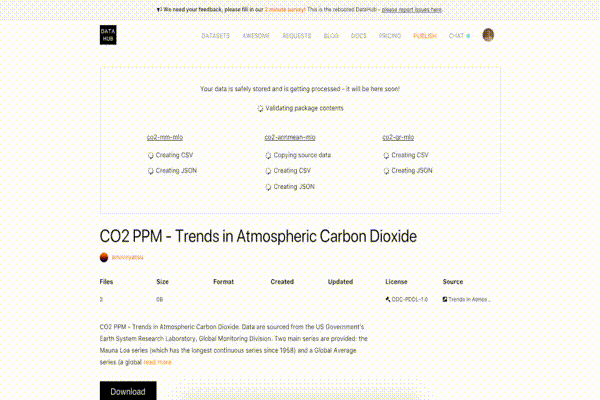Click the ODC-PDDL-1.0 license icon

click(388, 299)
